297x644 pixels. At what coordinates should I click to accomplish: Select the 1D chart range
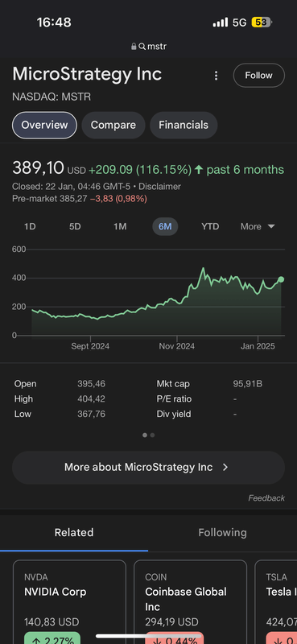[x=30, y=227]
